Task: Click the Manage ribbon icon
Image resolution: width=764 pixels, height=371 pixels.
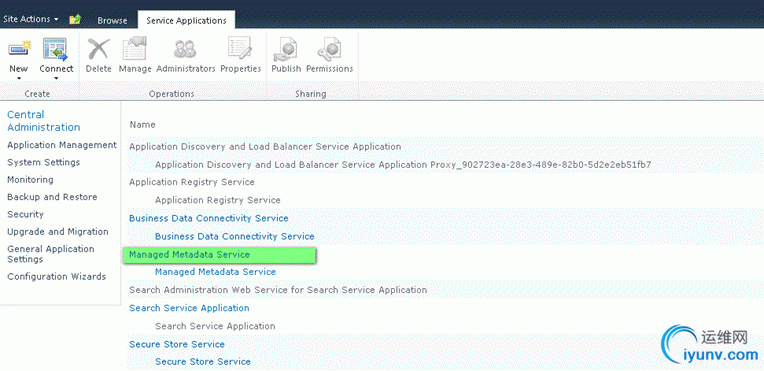Action: tap(135, 49)
